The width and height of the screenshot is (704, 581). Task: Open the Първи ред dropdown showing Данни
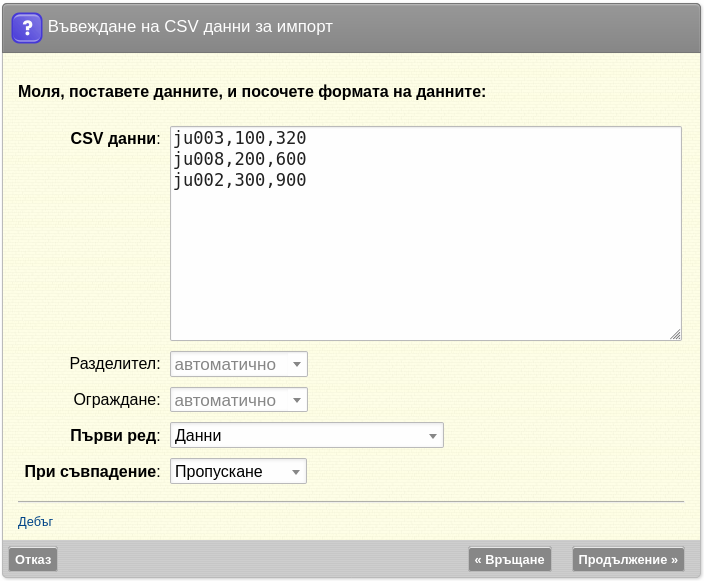tap(307, 435)
